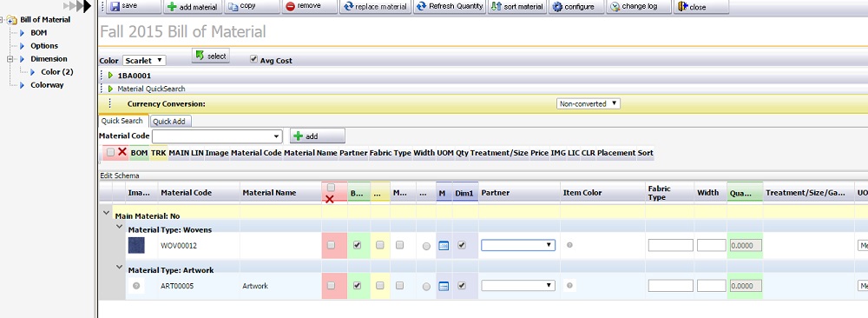Viewport: 868px width, 318px height.
Task: Collapse the Dimension tree node
Action: pos(10,59)
